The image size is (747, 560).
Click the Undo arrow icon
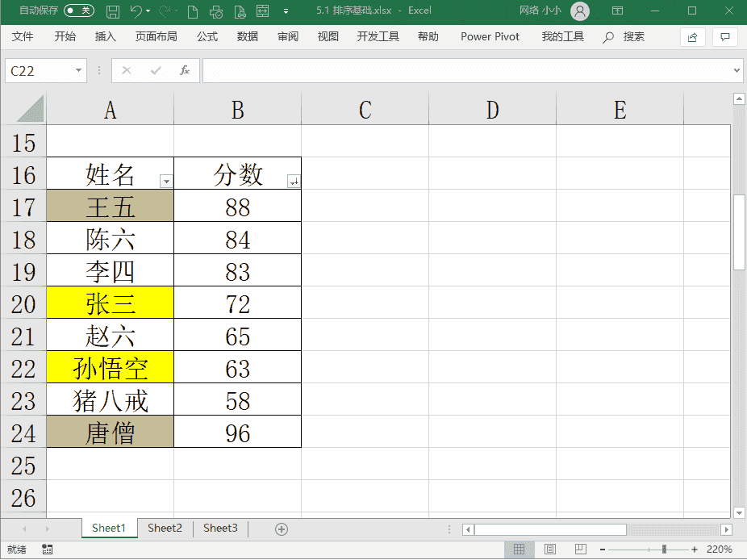coord(136,11)
